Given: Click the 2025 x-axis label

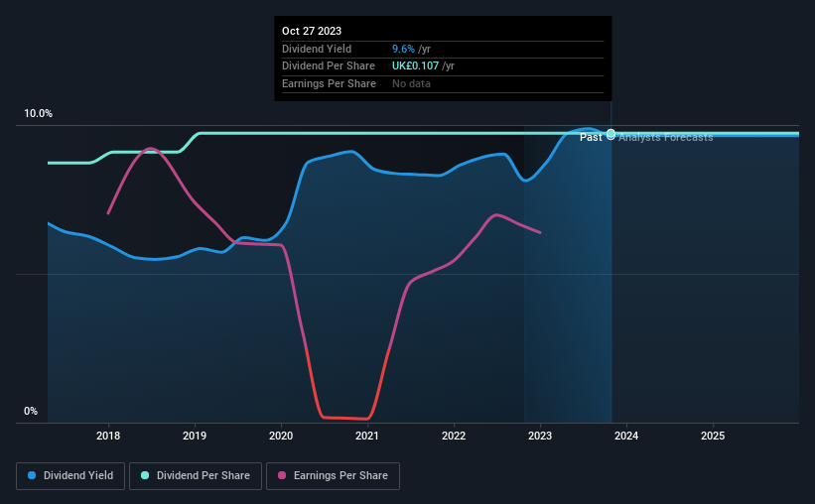Looking at the screenshot, I should (713, 436).
